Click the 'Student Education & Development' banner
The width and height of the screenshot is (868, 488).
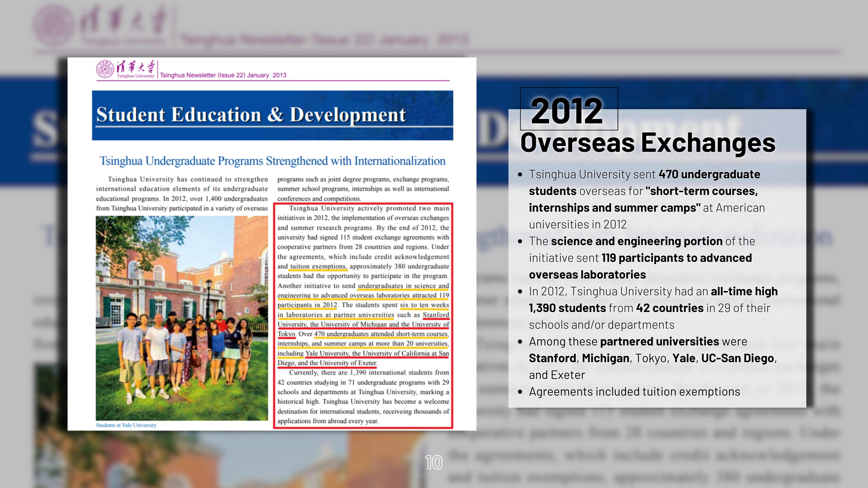tap(272, 115)
